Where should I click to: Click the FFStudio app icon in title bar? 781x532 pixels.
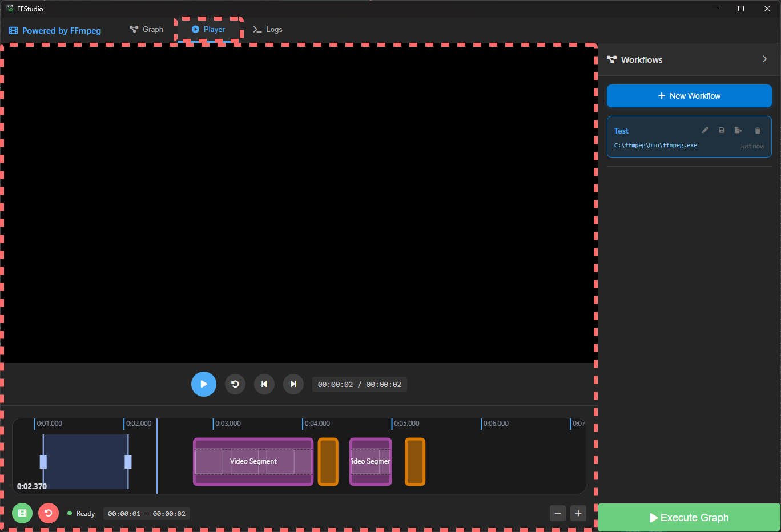[x=10, y=9]
